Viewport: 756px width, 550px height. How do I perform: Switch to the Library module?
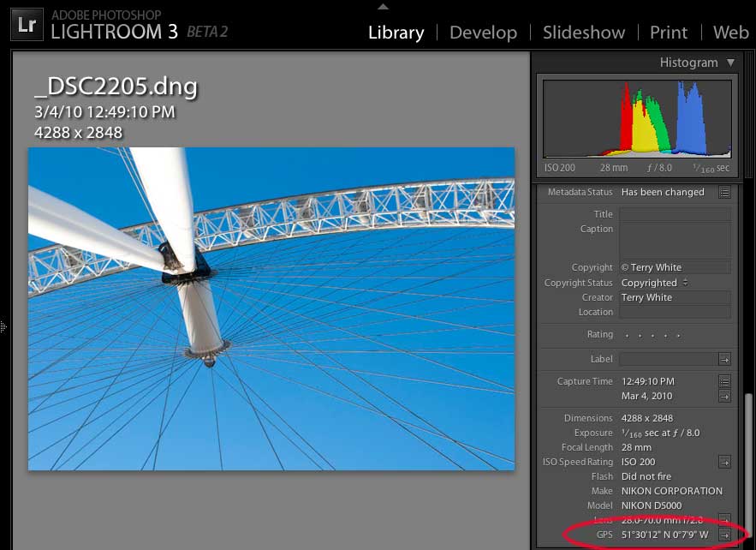[x=396, y=33]
